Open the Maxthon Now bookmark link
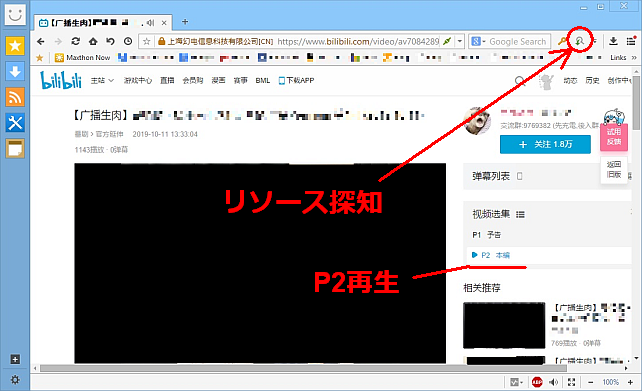 pos(83,58)
